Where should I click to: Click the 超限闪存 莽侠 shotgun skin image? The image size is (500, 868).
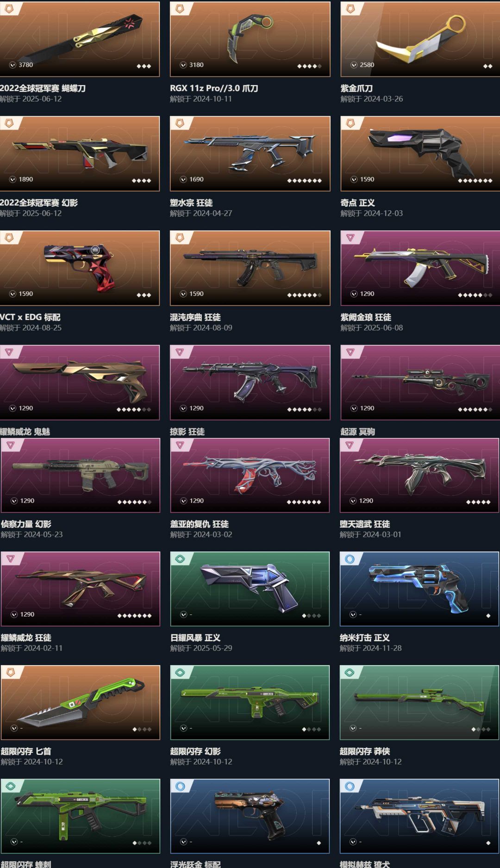tap(419, 702)
